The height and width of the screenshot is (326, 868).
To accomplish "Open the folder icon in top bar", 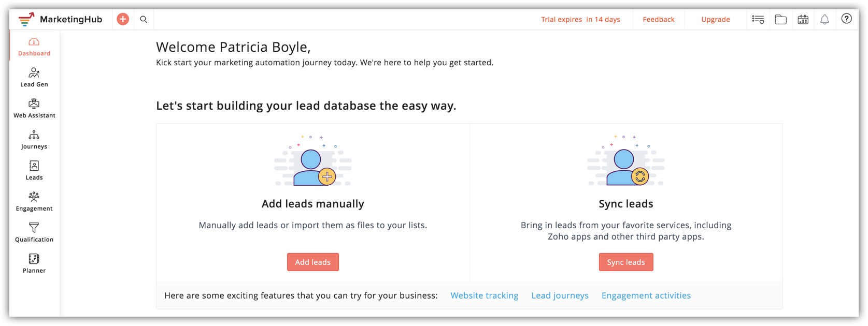I will pos(781,19).
